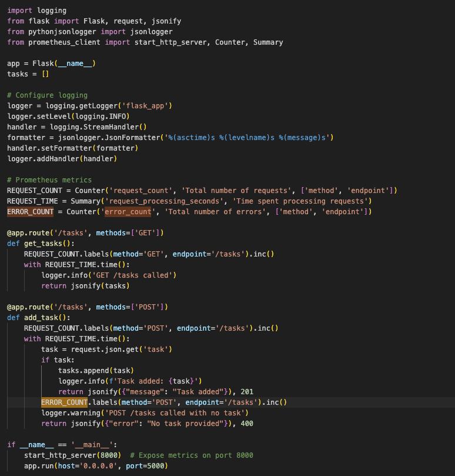Click the '%(levelname)s' format token

[x=247, y=138]
